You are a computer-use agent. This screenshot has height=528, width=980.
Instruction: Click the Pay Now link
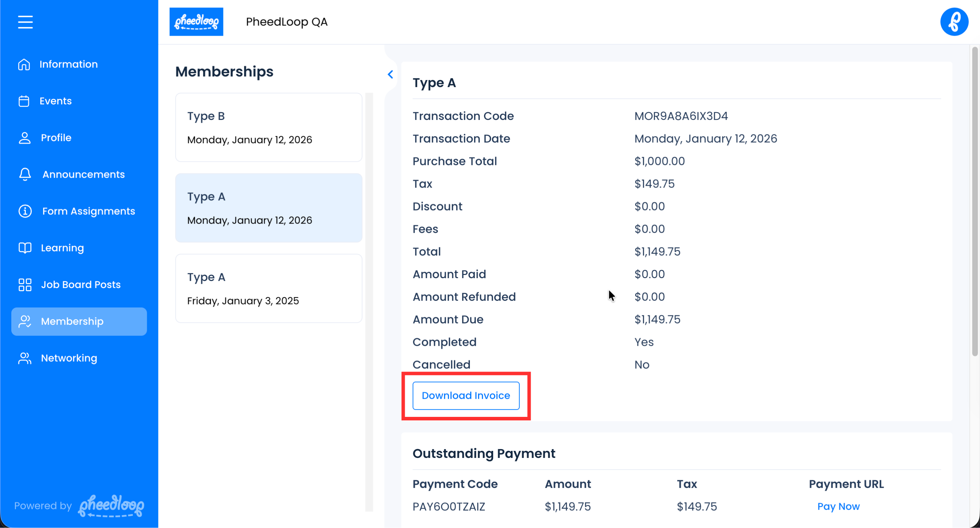838,507
